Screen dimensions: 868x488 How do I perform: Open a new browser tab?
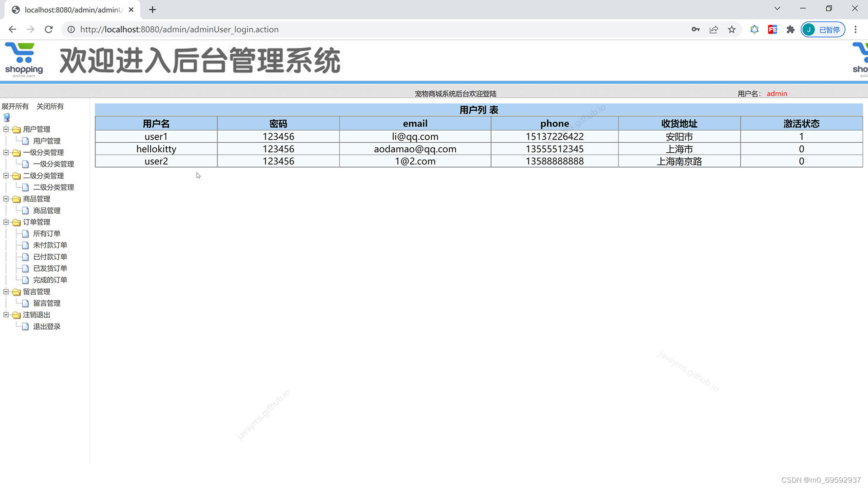click(153, 9)
